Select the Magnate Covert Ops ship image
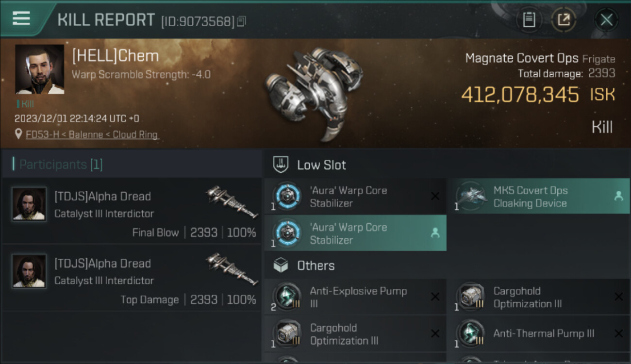 (311, 92)
